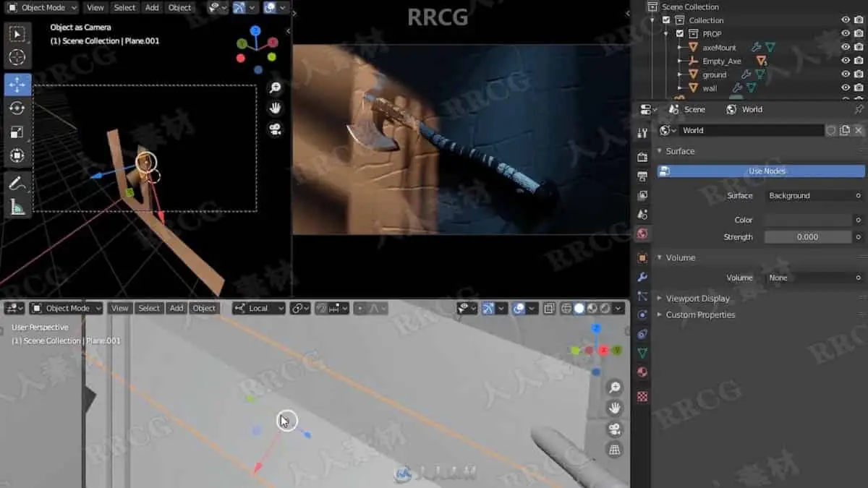Image resolution: width=868 pixels, height=488 pixels.
Task: Click pan hand icon in top camera viewport
Action: click(275, 108)
